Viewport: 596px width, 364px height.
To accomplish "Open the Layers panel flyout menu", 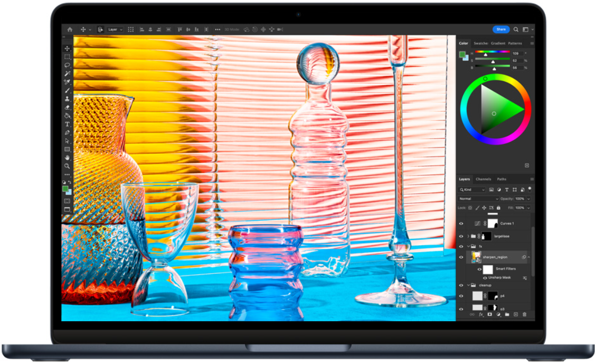I will (x=532, y=179).
